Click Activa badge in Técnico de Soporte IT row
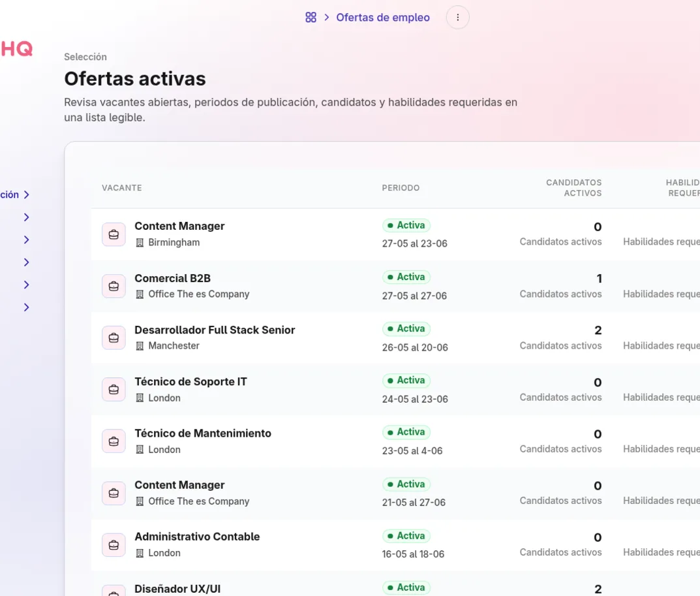 pos(406,380)
